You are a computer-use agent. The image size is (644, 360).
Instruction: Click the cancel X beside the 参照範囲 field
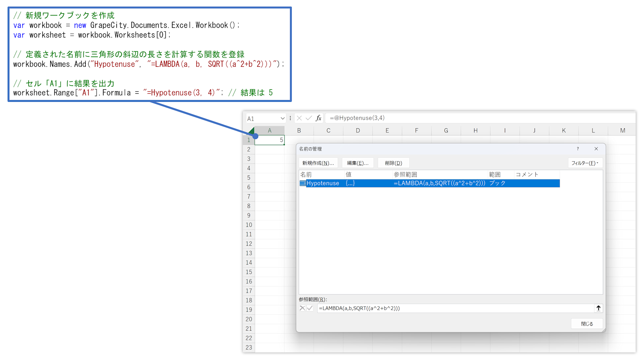(302, 309)
